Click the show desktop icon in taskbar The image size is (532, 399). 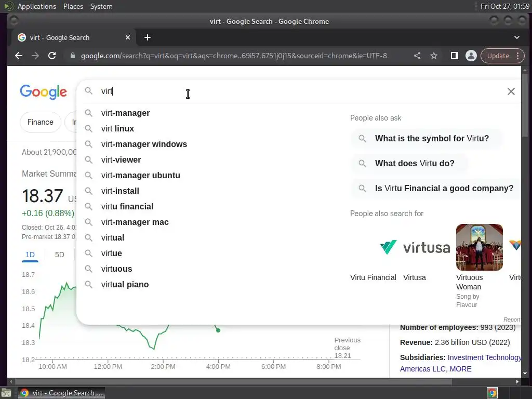[x=6, y=393]
